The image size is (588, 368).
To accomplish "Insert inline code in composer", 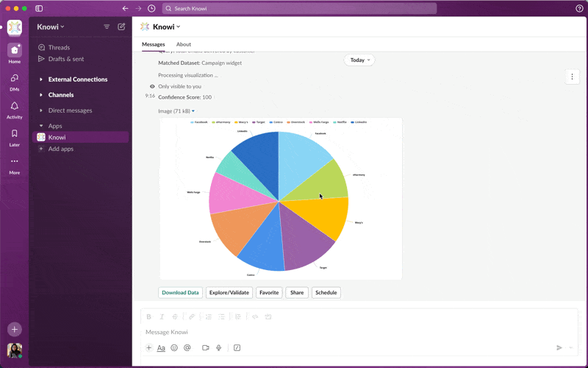I will pyautogui.click(x=255, y=316).
